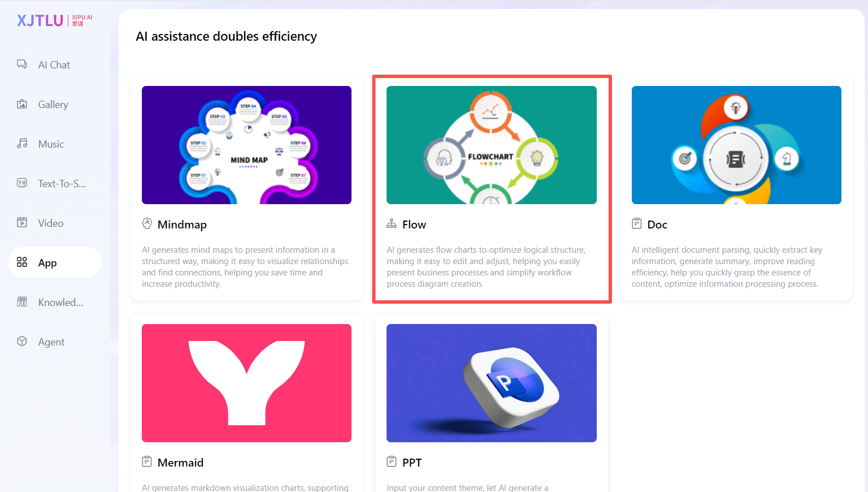Open the Doc card blue thumbnail
The width and height of the screenshot is (868, 492).
click(736, 145)
